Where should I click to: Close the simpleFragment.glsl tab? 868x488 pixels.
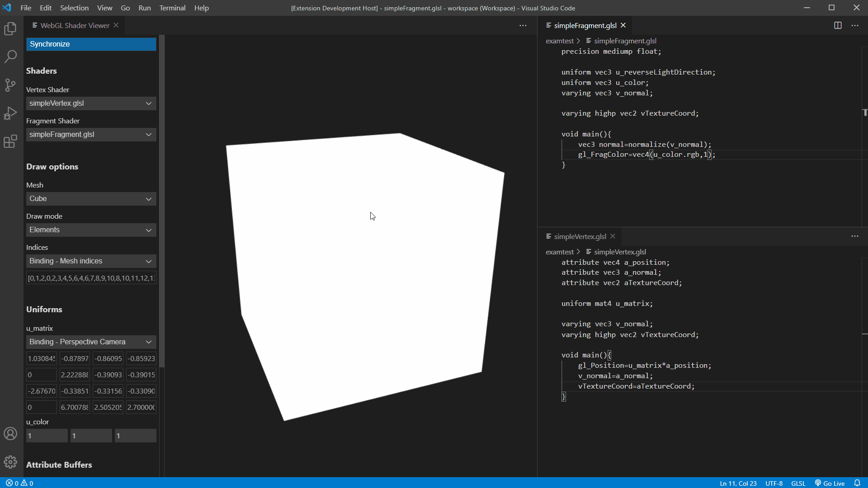623,25
